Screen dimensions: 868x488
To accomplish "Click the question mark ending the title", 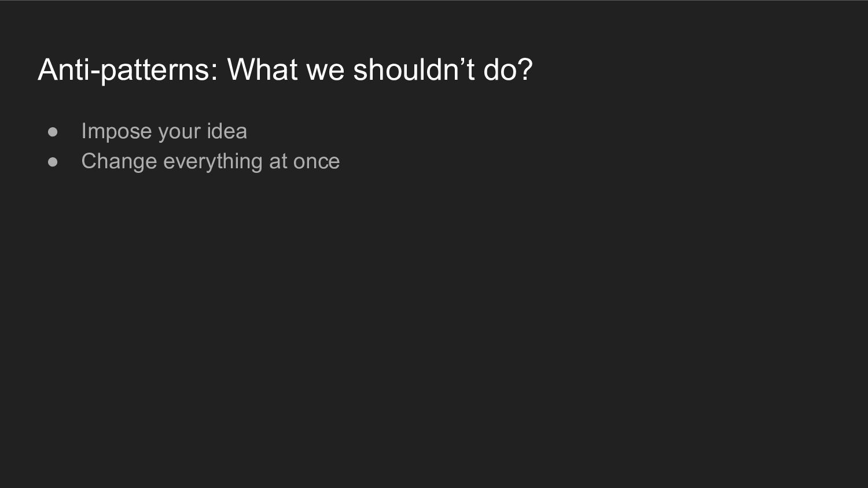I will click(524, 69).
